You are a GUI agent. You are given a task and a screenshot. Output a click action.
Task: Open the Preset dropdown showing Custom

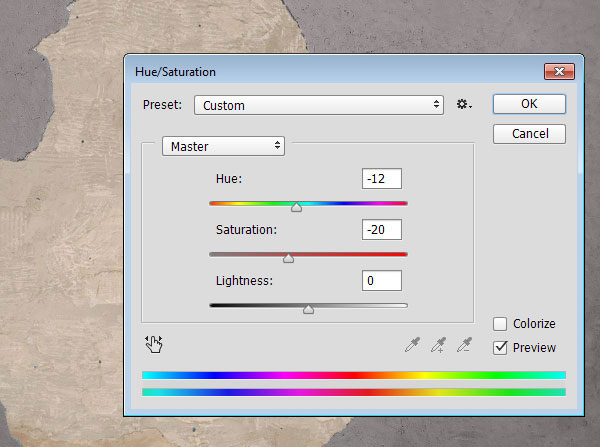[x=319, y=105]
